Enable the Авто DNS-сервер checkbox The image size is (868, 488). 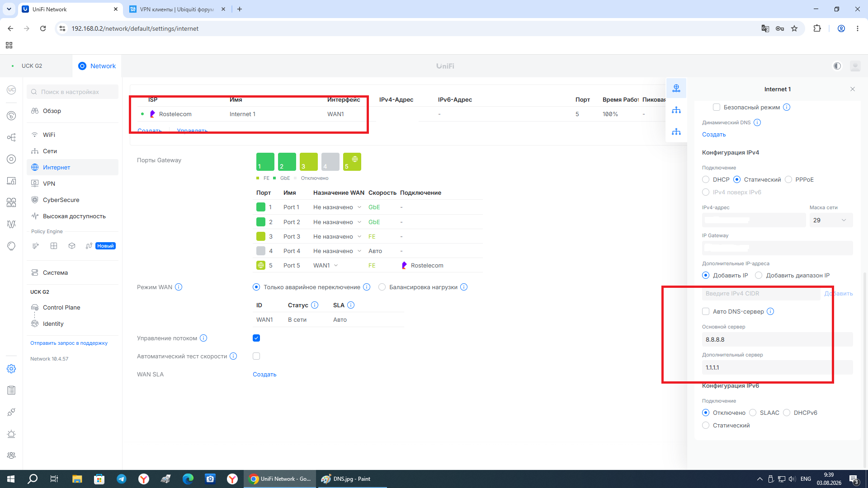(706, 311)
